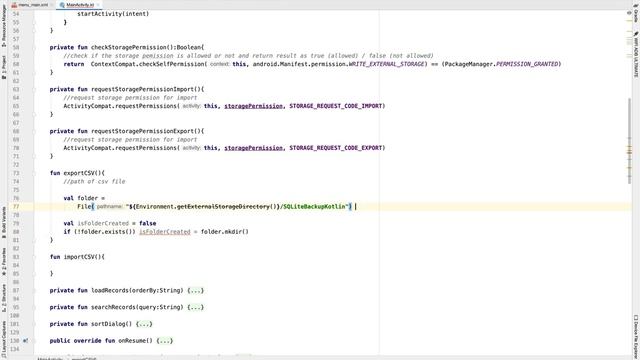Image resolution: width=640 pixels, height=360 pixels.
Task: Click line number 77 in the gutter
Action: 16,207
